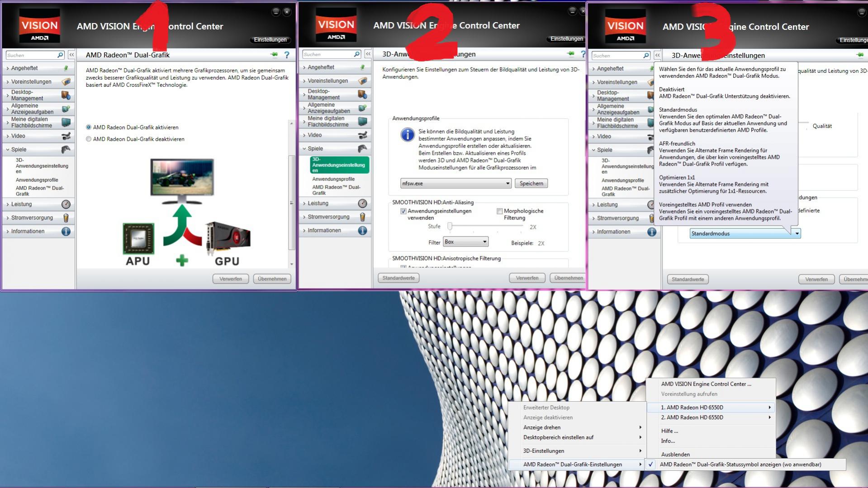
Task: Click Übernehmen button in window 1
Action: coord(272,279)
